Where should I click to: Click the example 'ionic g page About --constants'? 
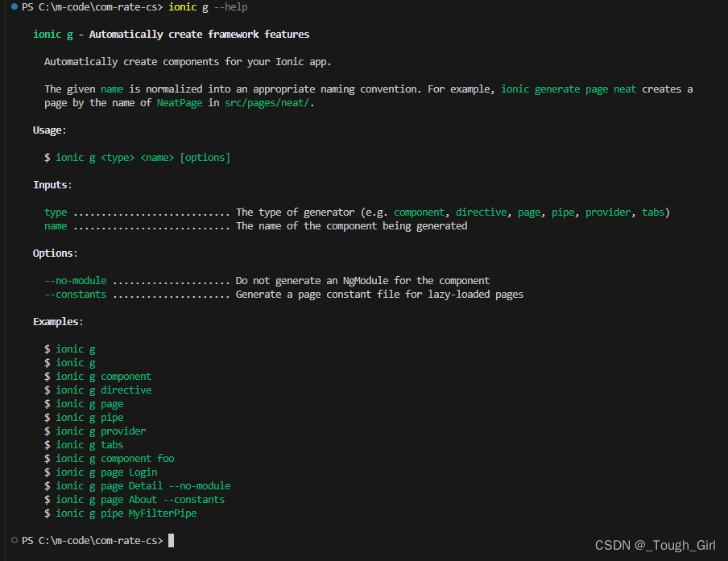140,500
